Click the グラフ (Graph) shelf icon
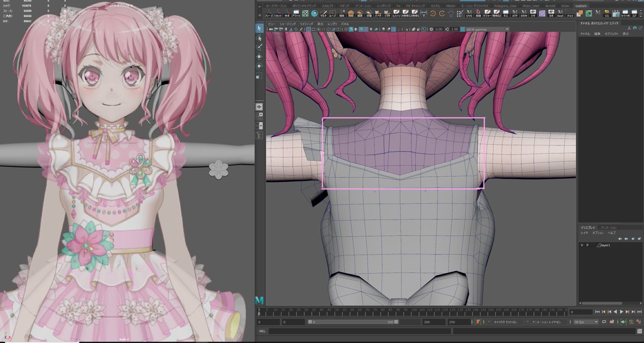 click(x=570, y=13)
